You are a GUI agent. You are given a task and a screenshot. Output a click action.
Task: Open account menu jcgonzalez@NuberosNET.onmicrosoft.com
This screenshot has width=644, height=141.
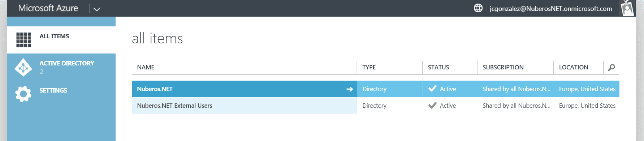551,8
